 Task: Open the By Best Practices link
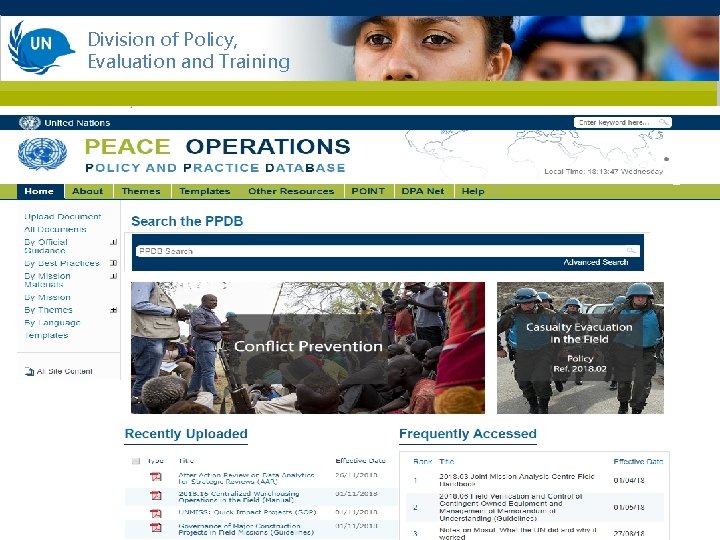tap(62, 263)
